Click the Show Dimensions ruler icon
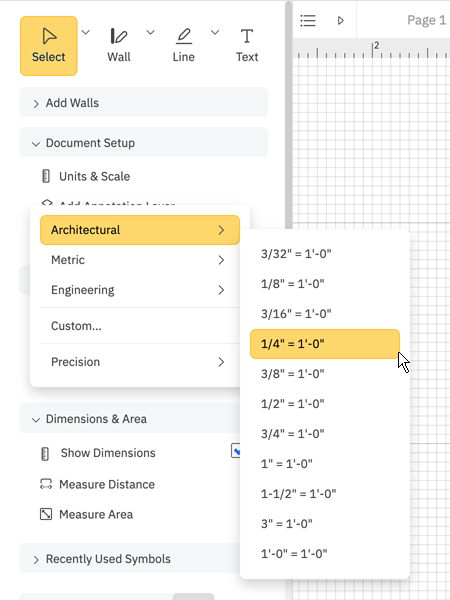Image resolution: width=450 pixels, height=600 pixels. [45, 453]
